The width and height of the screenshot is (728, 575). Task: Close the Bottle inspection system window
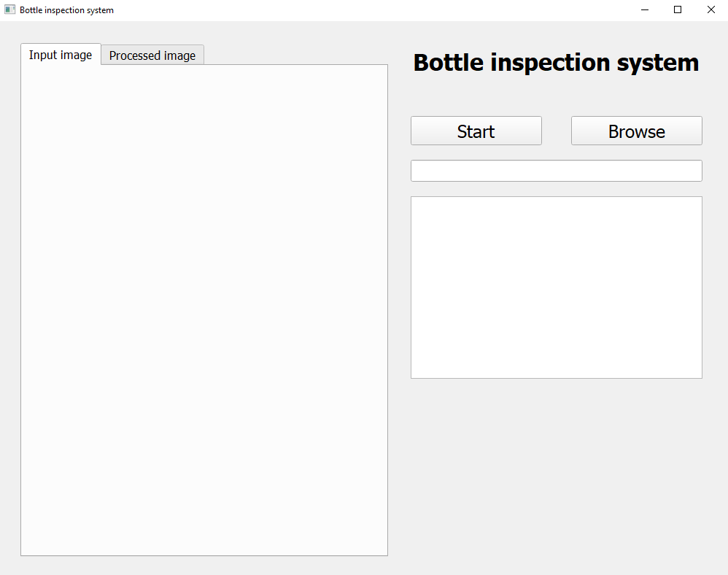click(x=710, y=9)
